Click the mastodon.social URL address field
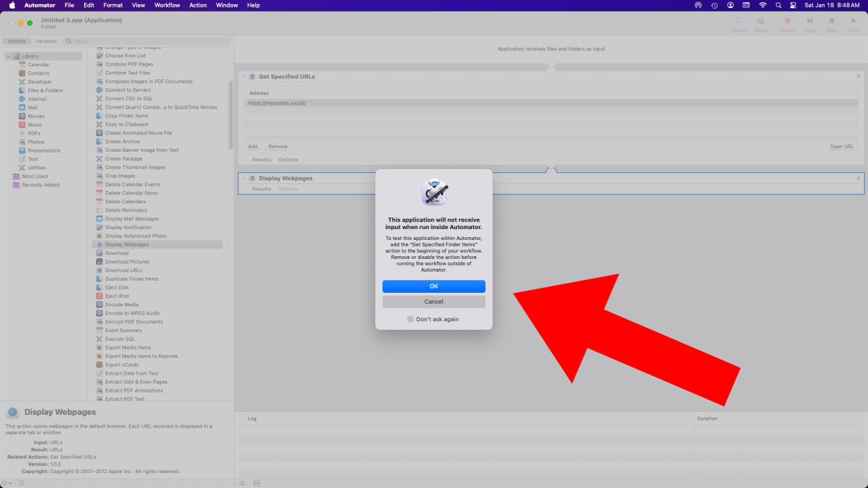868x488 pixels. (x=339, y=102)
